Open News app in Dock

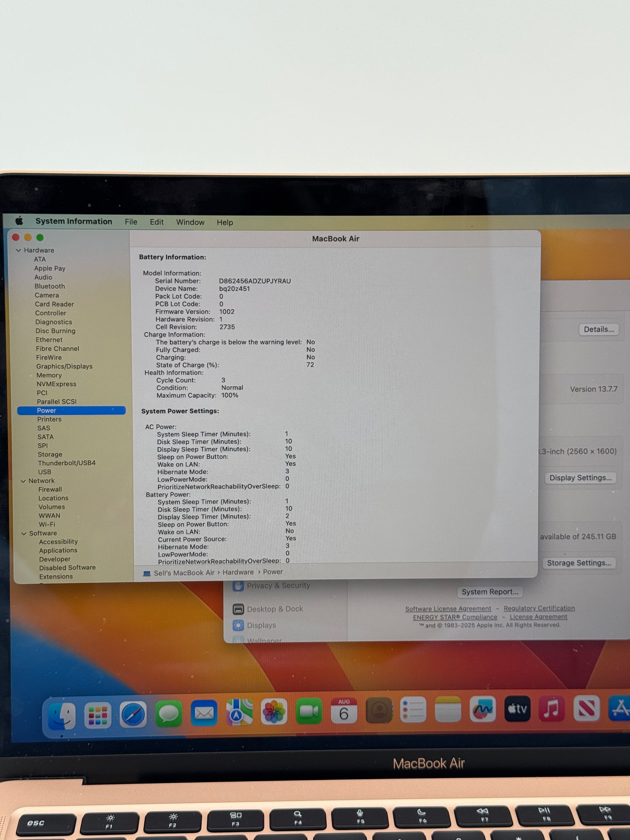point(586,707)
